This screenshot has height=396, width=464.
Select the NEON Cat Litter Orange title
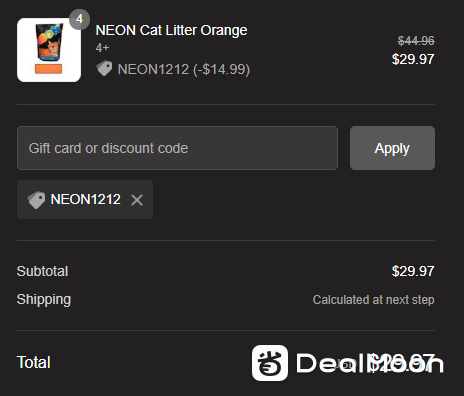point(171,30)
